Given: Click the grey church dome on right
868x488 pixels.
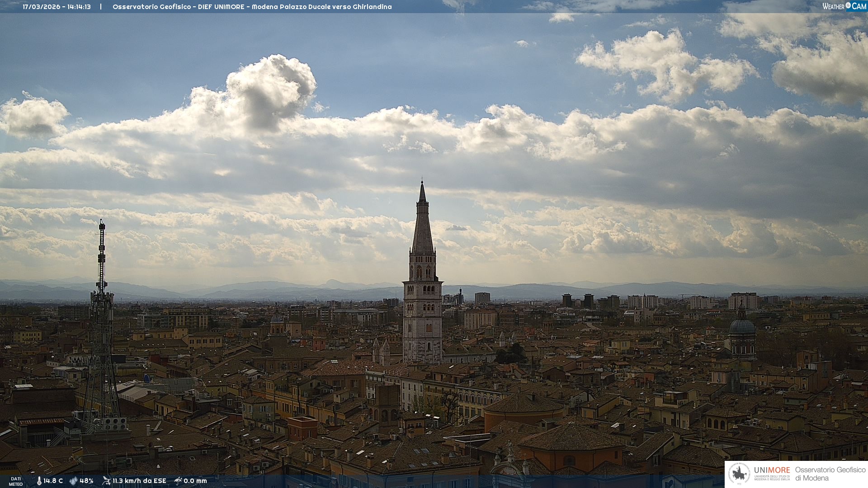Looking at the screenshot, I should [x=742, y=326].
